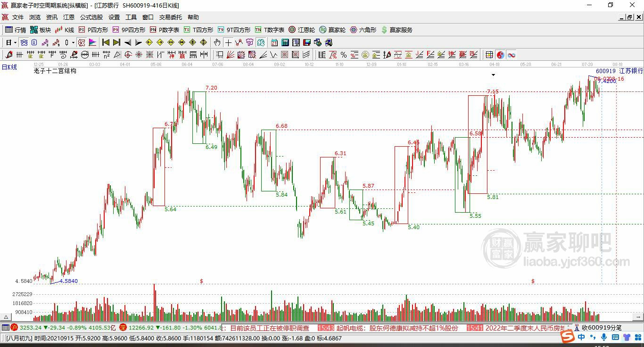Open the calendar icon showing 21

(x=274, y=42)
